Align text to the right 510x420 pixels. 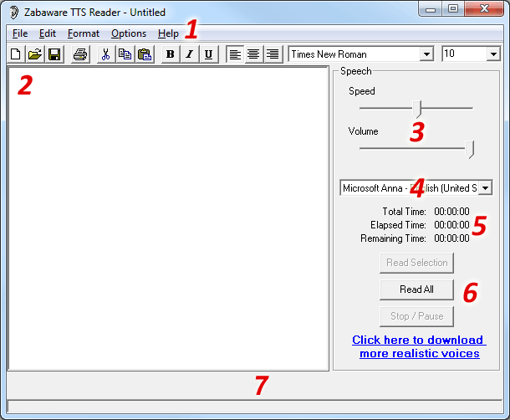point(273,54)
